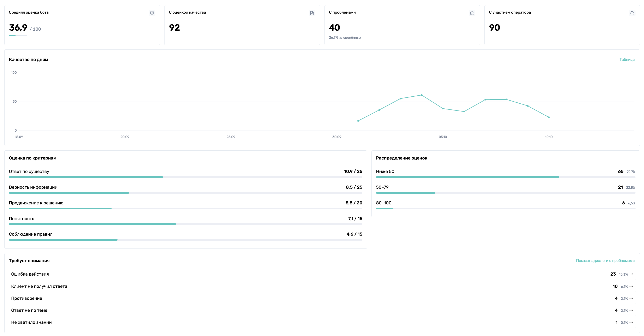Click the 10,9 / 25 score value

353,172
